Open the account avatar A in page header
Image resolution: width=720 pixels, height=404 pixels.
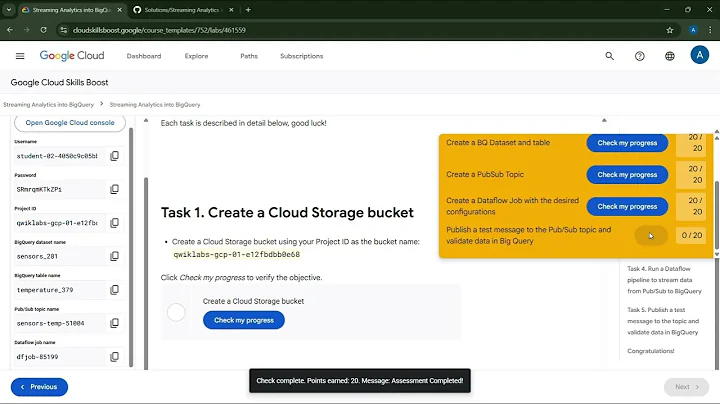(699, 55)
